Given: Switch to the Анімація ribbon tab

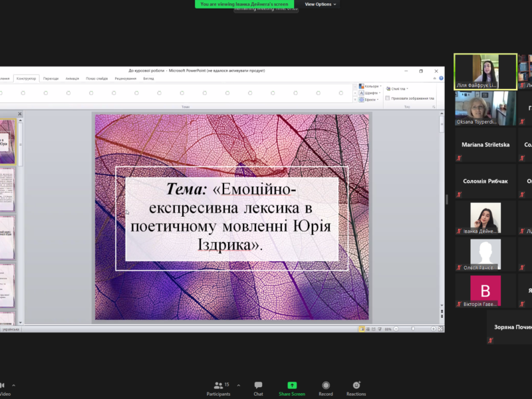Looking at the screenshot, I should (x=73, y=78).
